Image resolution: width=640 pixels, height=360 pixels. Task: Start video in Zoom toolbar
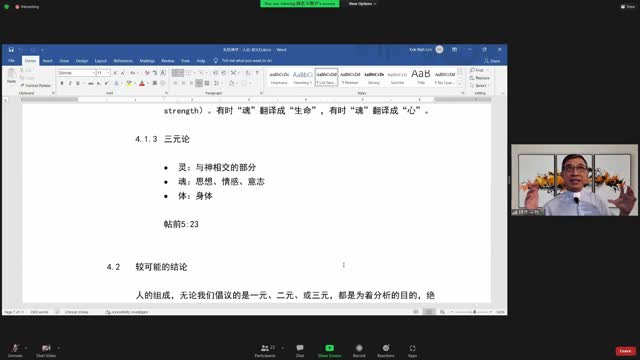[46, 350]
